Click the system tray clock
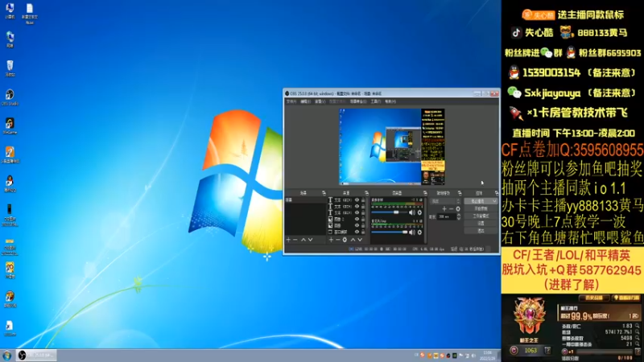Image resolution: width=644 pixels, height=362 pixels. (x=488, y=356)
